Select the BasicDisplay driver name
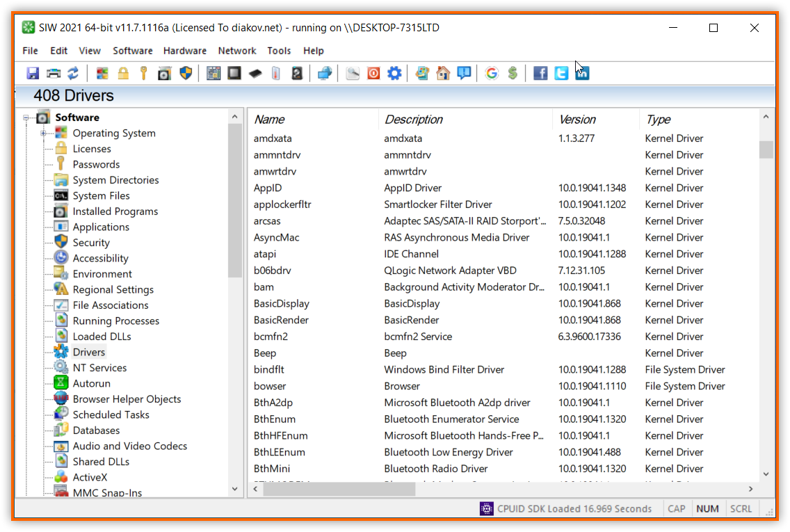The image size is (790, 532). pos(282,304)
